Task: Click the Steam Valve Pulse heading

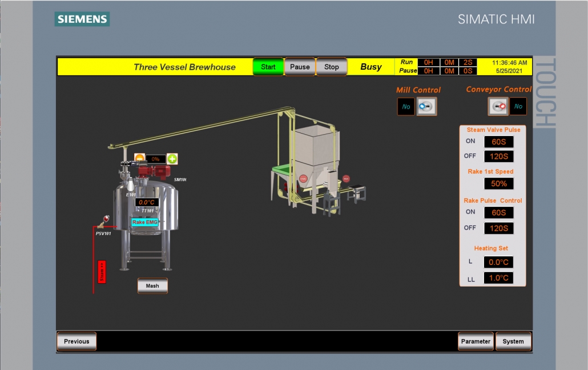Action: (x=493, y=130)
